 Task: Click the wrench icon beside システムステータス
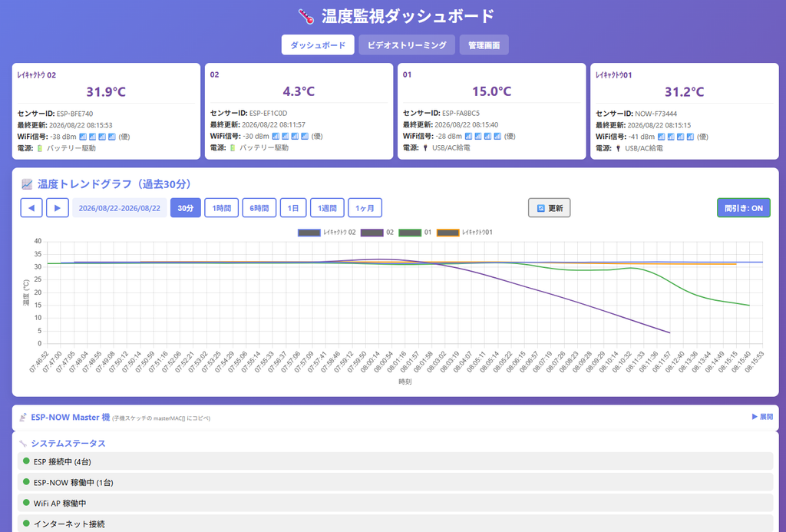click(x=23, y=443)
